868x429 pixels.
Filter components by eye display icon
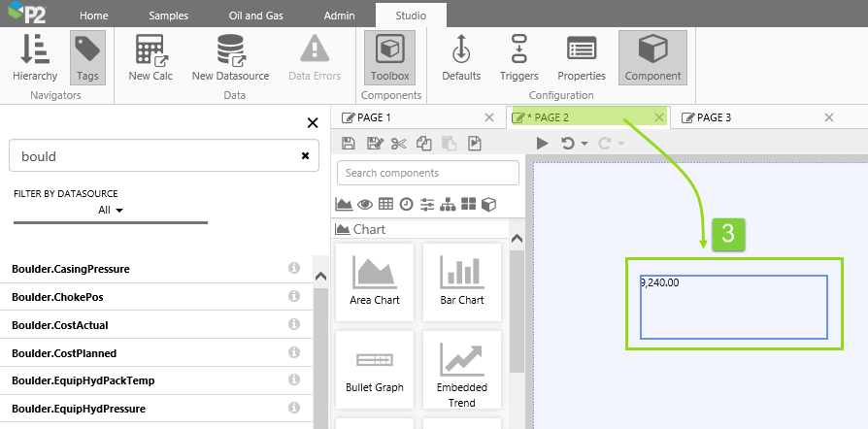365,205
